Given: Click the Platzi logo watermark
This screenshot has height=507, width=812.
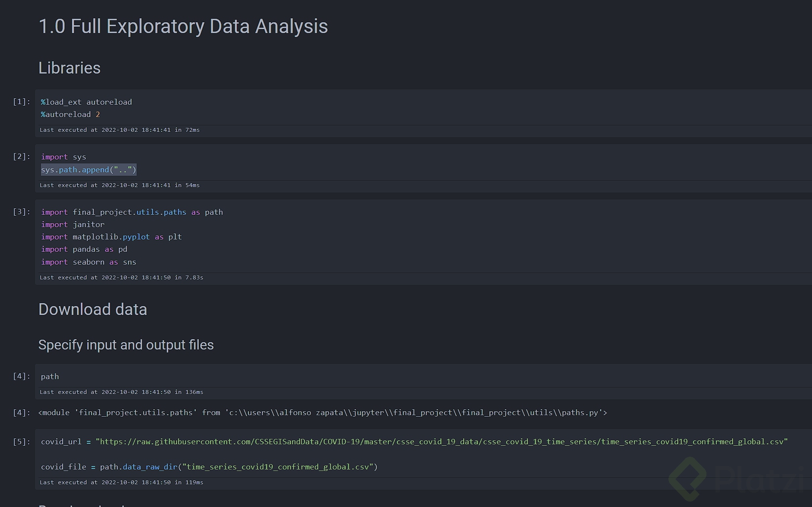Looking at the screenshot, I should point(738,478).
